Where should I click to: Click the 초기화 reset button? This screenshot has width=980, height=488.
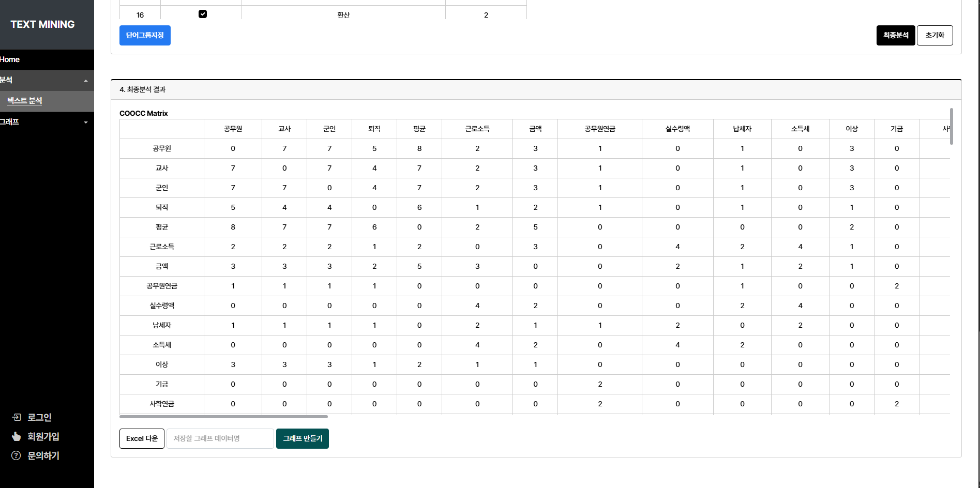[934, 35]
